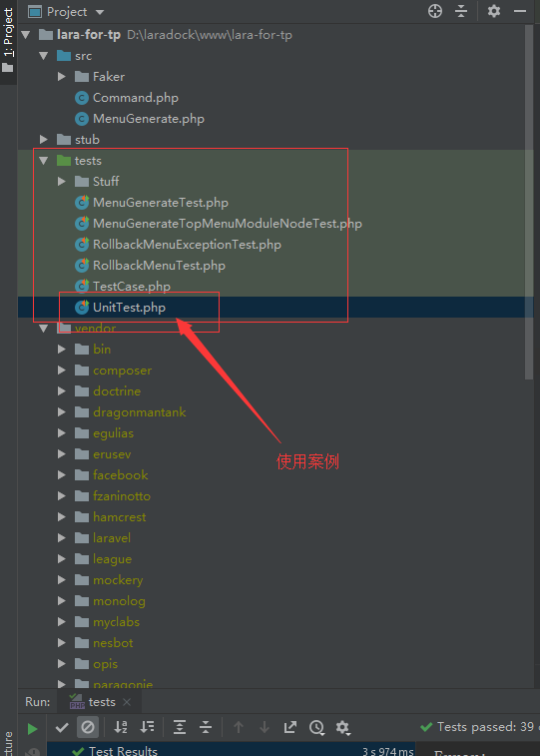
Task: Open test runner settings gear
Action: (x=343, y=727)
